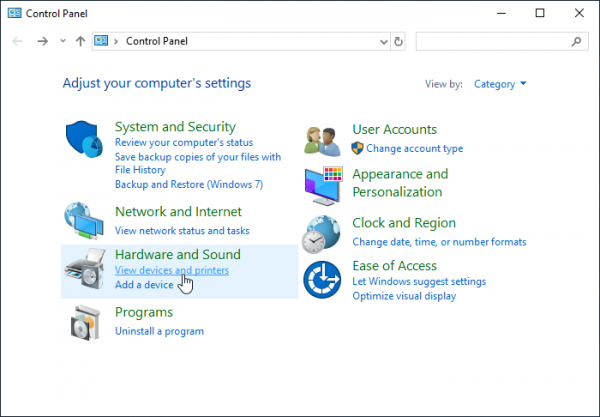Click the Back navigation arrow
The height and width of the screenshot is (417, 600).
coord(17,41)
